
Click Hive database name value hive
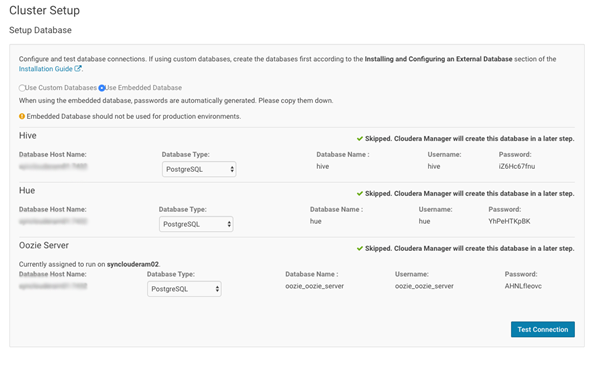pyautogui.click(x=323, y=166)
